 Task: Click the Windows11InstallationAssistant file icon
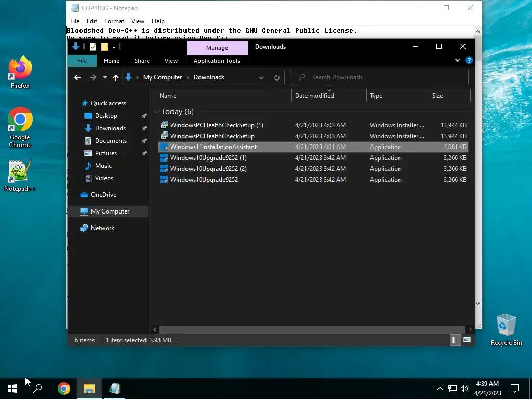tap(164, 147)
